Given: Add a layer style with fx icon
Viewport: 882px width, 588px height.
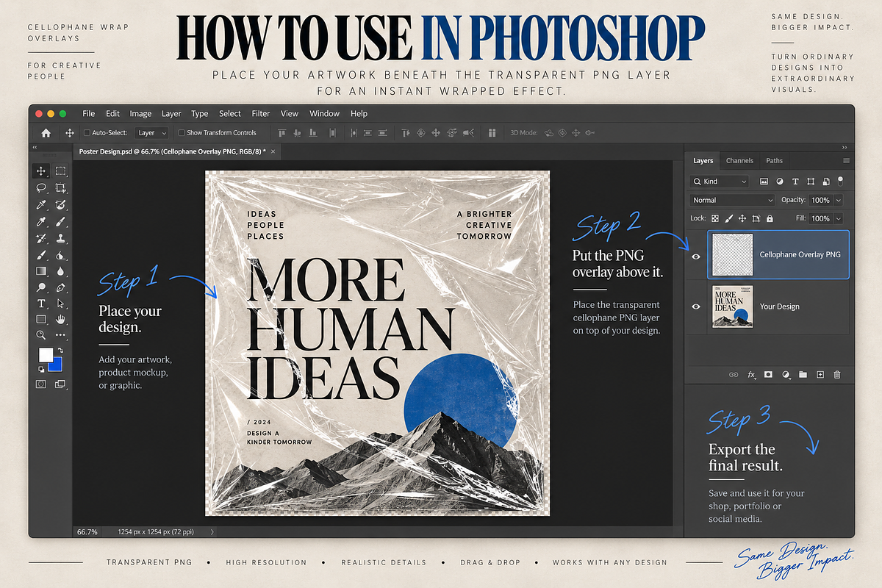Looking at the screenshot, I should pos(751,375).
